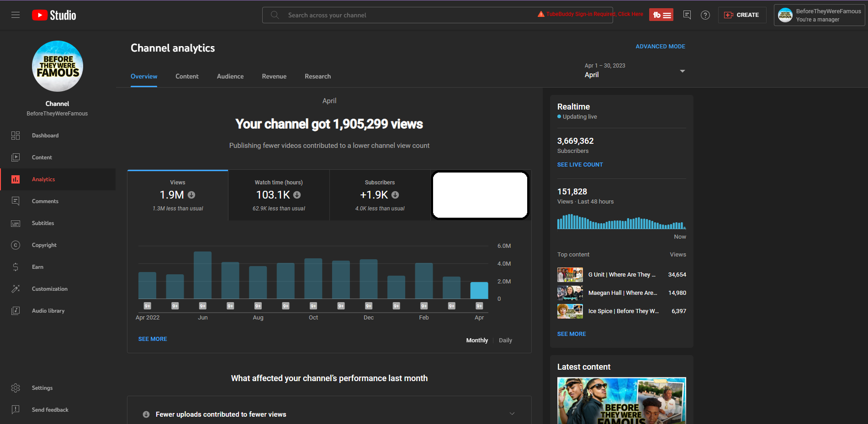Click the ADVANCED MODE link
The width and height of the screenshot is (868, 424).
660,47
